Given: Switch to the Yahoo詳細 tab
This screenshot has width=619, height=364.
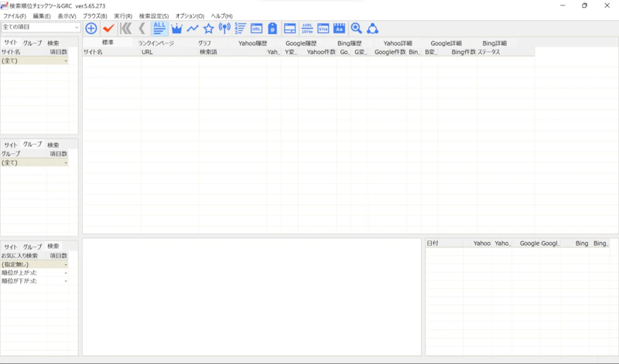Looking at the screenshot, I should (x=398, y=43).
